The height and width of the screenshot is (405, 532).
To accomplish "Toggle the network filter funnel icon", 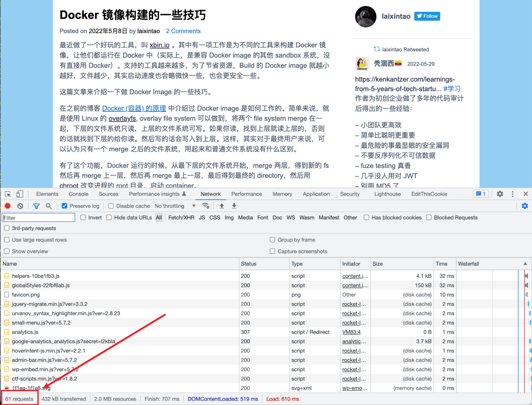I will pyautogui.click(x=36, y=206).
